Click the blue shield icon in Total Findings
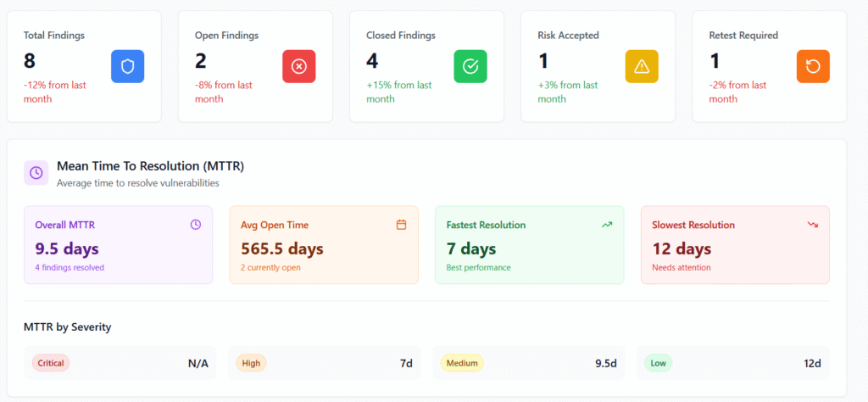This screenshot has width=868, height=402. coord(127,66)
